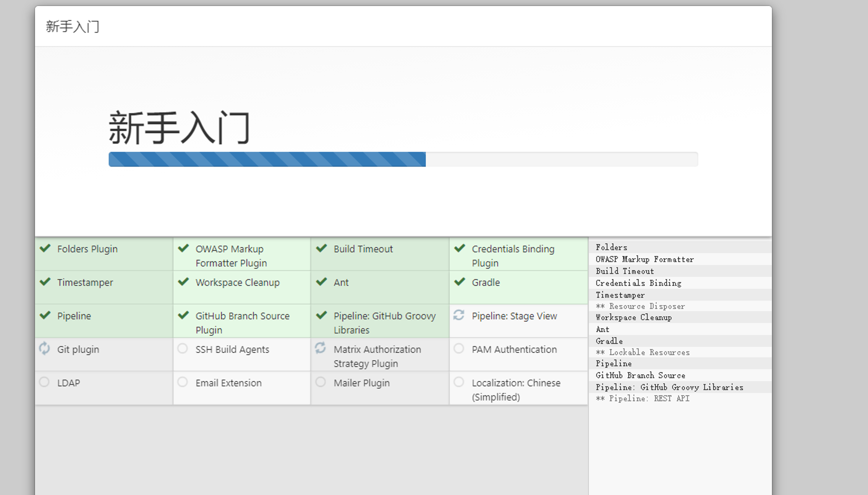
Task: Click the check next to GitHub Branch Source Plugin
Action: pyautogui.click(x=184, y=315)
